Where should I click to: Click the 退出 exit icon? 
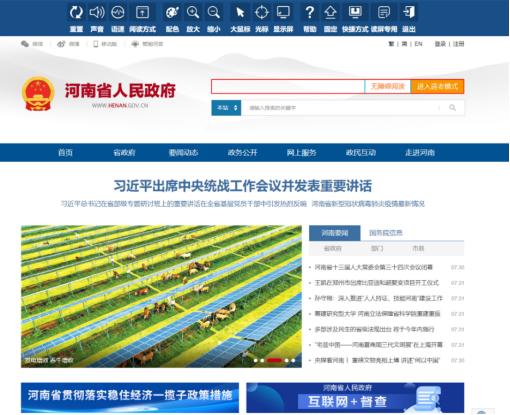409,13
